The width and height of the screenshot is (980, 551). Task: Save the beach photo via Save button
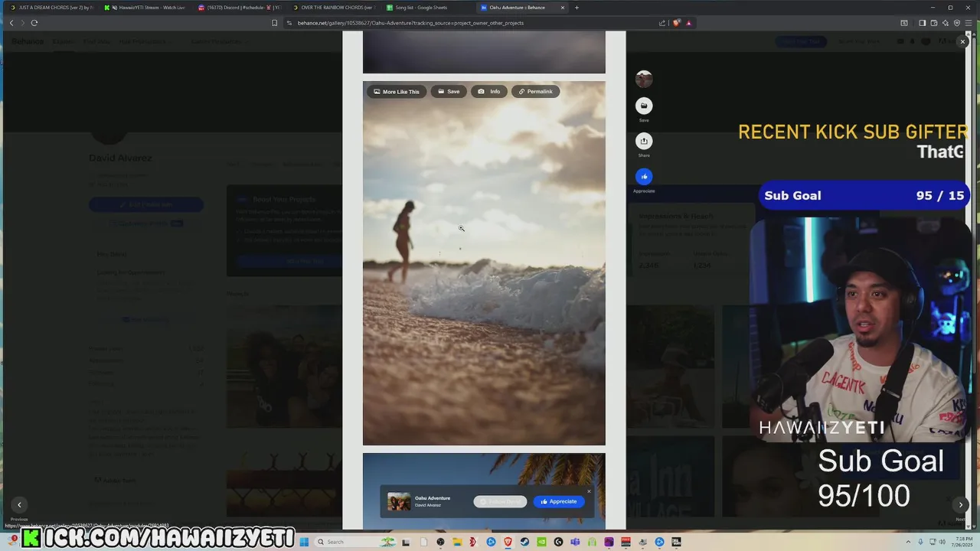(x=449, y=91)
